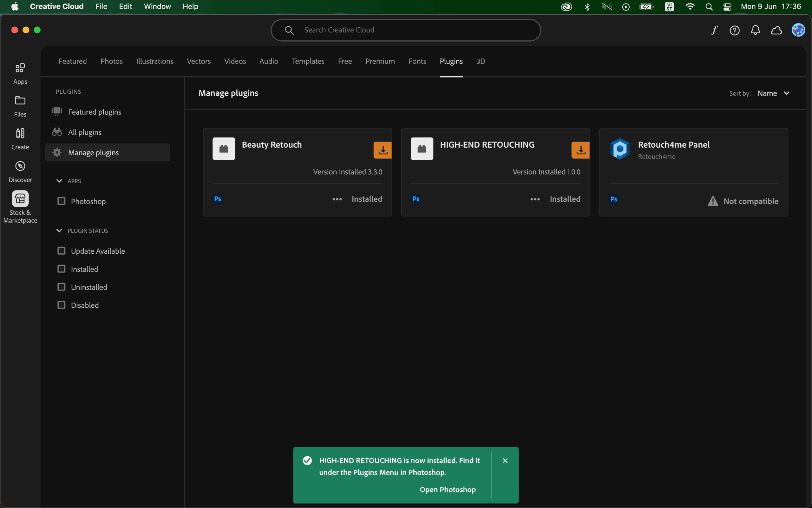Go to All plugins
812x508 pixels.
pos(108,132)
